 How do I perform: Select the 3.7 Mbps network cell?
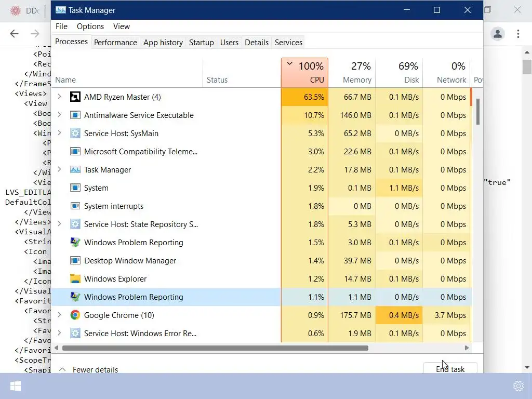[446, 315]
